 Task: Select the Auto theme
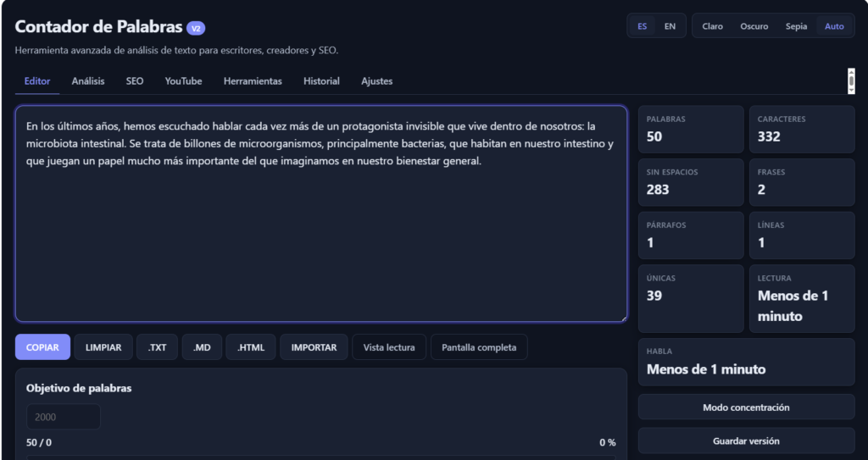point(834,26)
